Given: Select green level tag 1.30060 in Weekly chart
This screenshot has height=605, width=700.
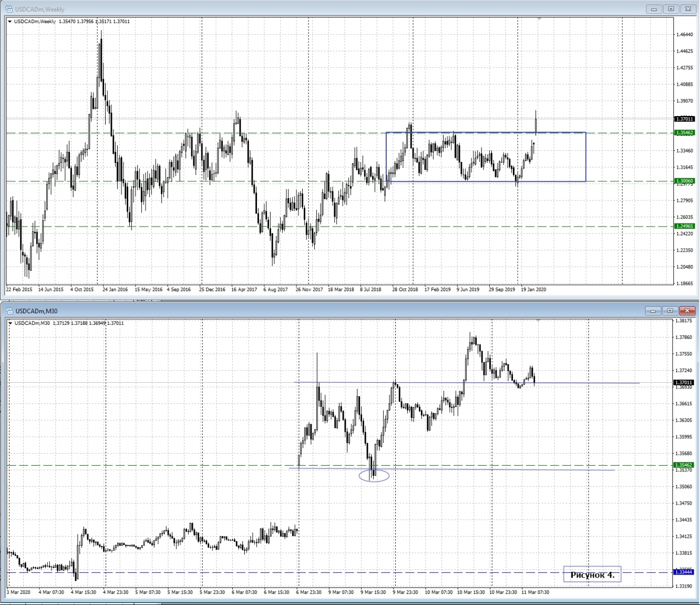Looking at the screenshot, I should (x=685, y=181).
